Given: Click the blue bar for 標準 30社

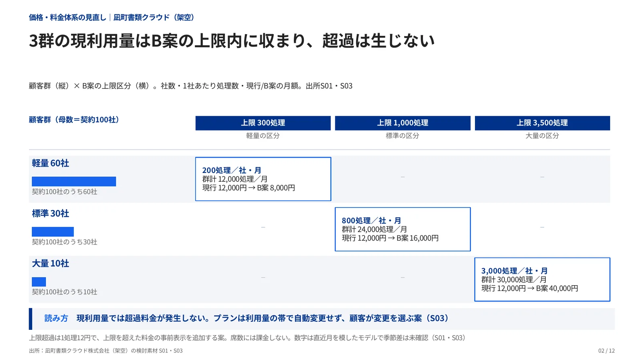Looking at the screenshot, I should tap(53, 232).
